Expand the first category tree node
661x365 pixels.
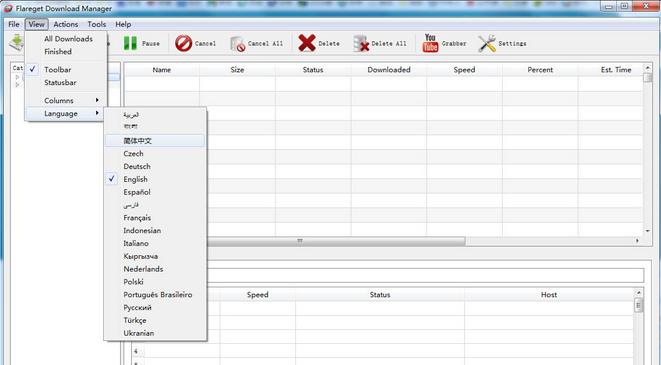pyautogui.click(x=17, y=77)
